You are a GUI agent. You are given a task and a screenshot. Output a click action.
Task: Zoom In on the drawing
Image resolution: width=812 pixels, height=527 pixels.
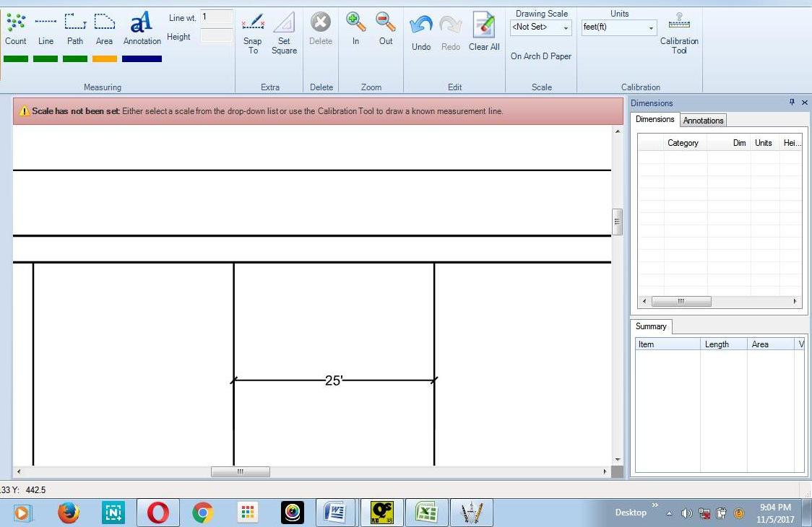355,27
